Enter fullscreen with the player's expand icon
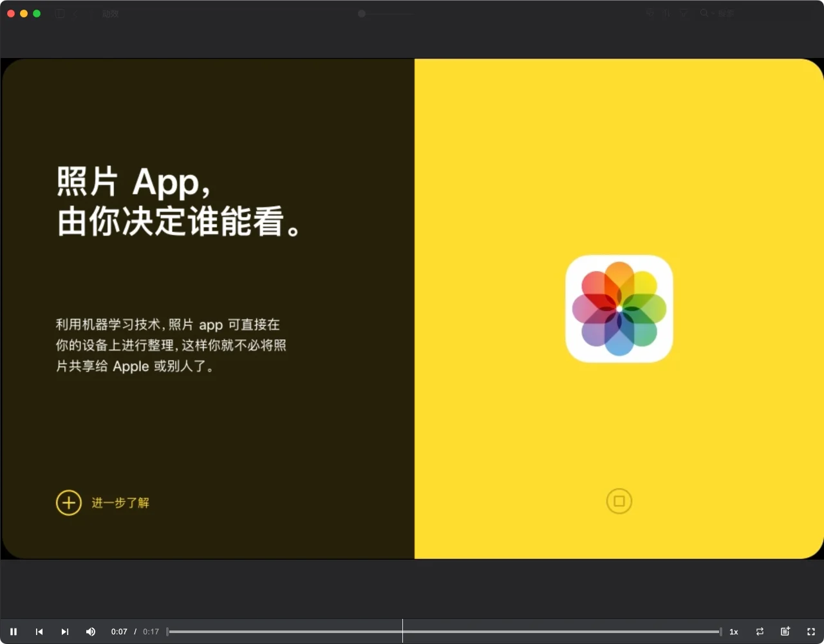The width and height of the screenshot is (824, 644). pyautogui.click(x=811, y=632)
